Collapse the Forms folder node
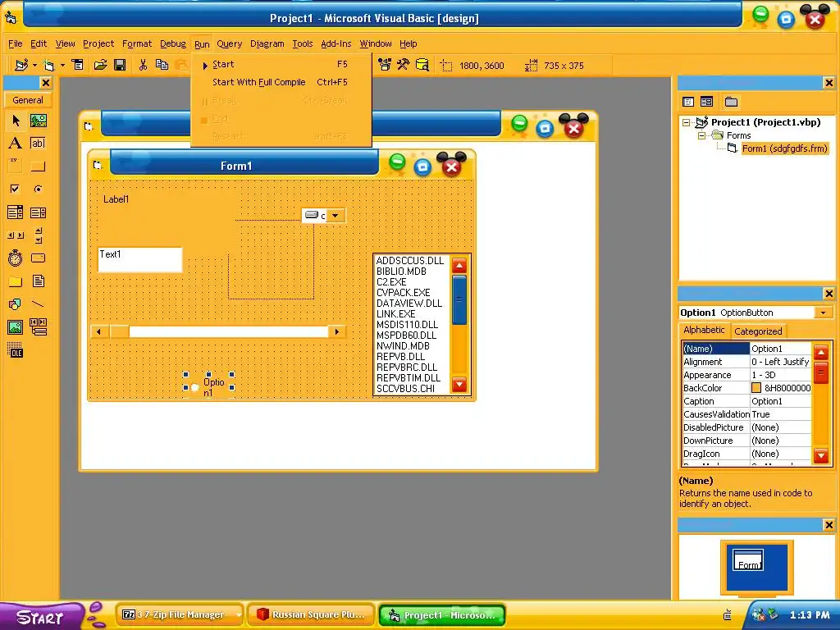 tap(701, 136)
